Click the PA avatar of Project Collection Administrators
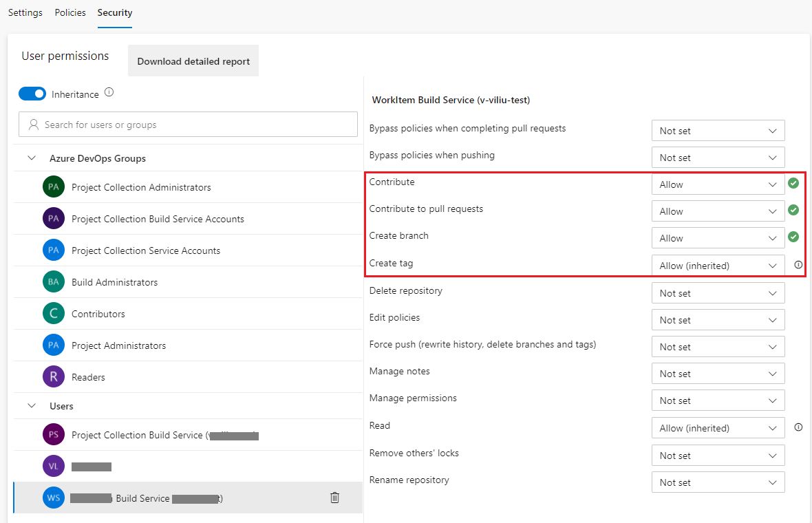812x523 pixels. tap(54, 187)
